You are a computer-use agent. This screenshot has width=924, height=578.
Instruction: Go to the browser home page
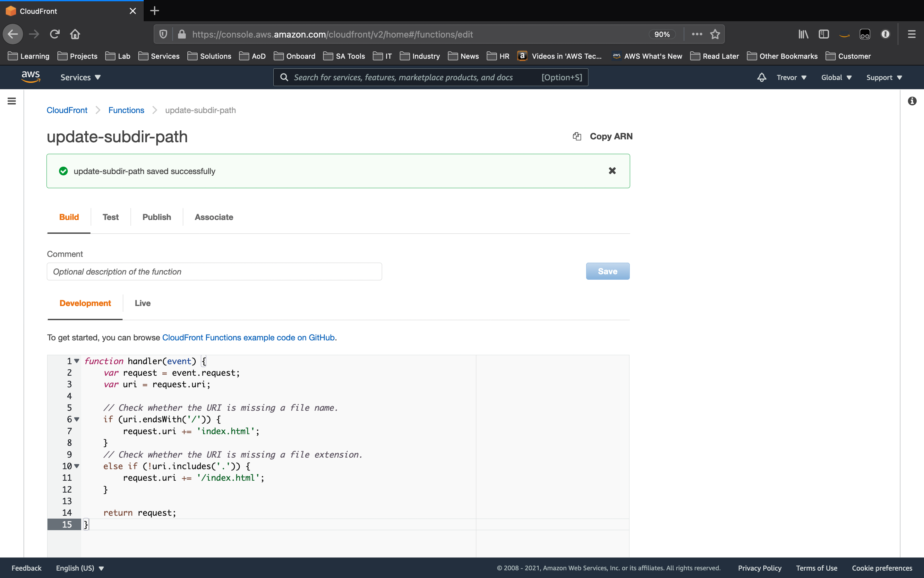pyautogui.click(x=75, y=34)
